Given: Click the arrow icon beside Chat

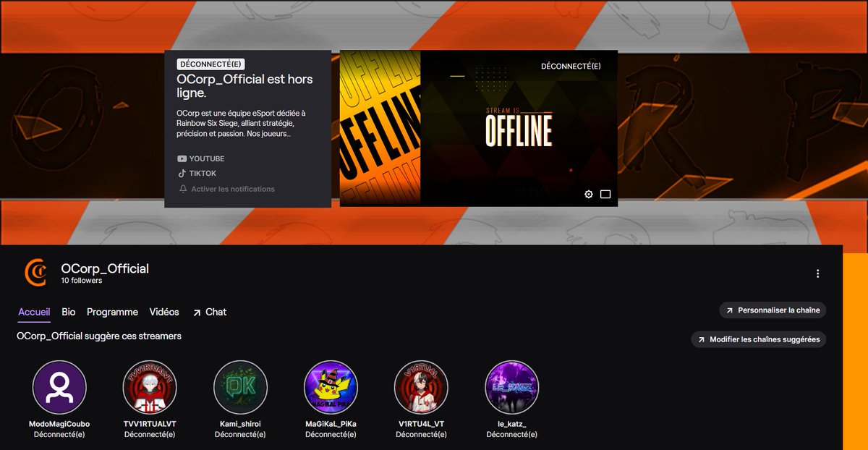Looking at the screenshot, I should [197, 313].
